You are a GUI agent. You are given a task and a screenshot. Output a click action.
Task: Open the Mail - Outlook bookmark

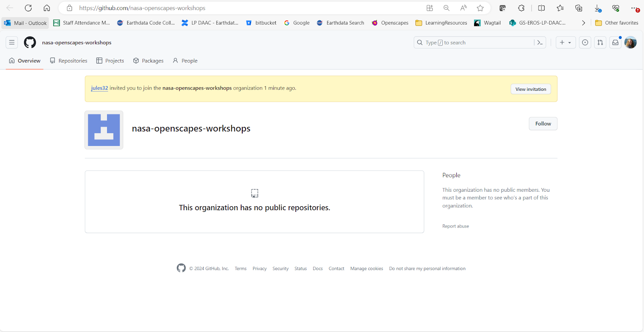(25, 23)
